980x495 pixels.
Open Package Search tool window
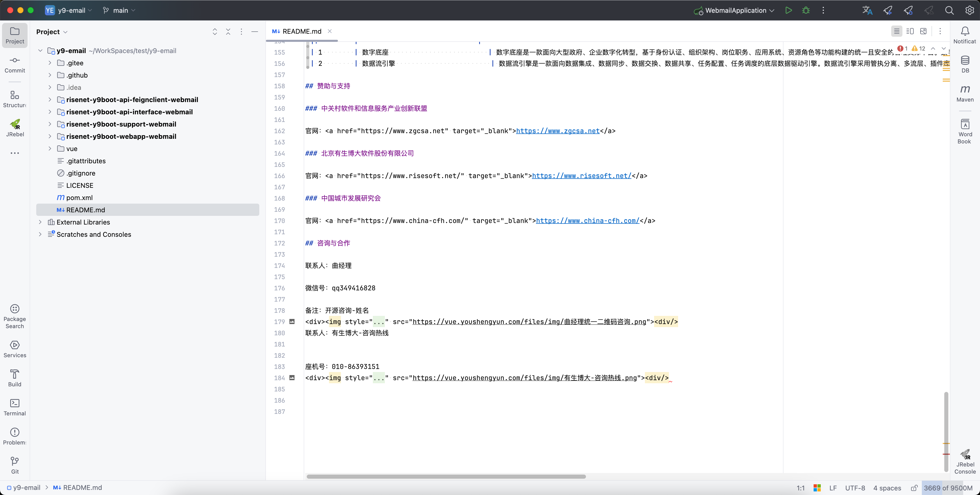click(15, 316)
